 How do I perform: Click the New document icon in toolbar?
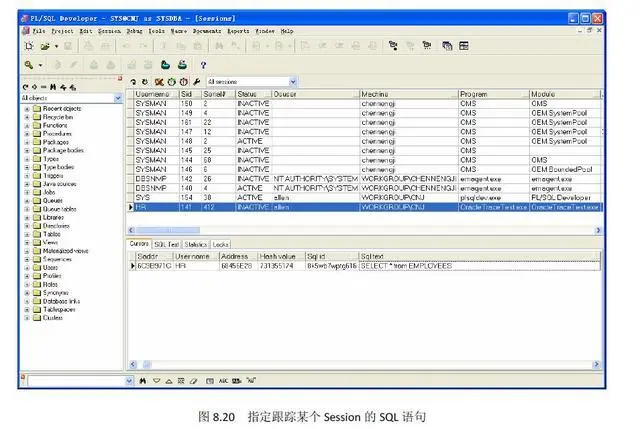[x=29, y=46]
